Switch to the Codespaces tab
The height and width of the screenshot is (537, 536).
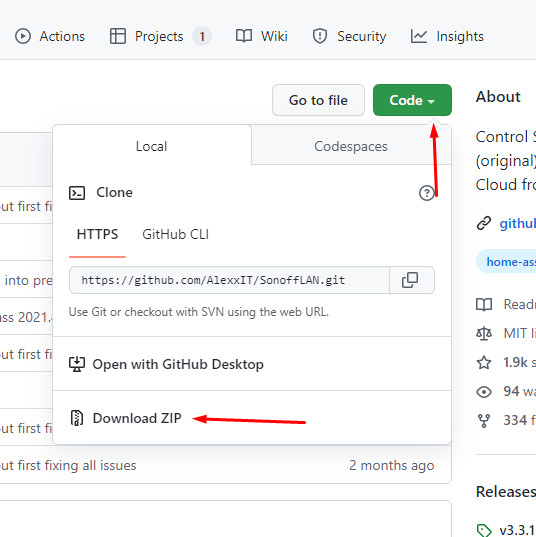pyautogui.click(x=351, y=146)
